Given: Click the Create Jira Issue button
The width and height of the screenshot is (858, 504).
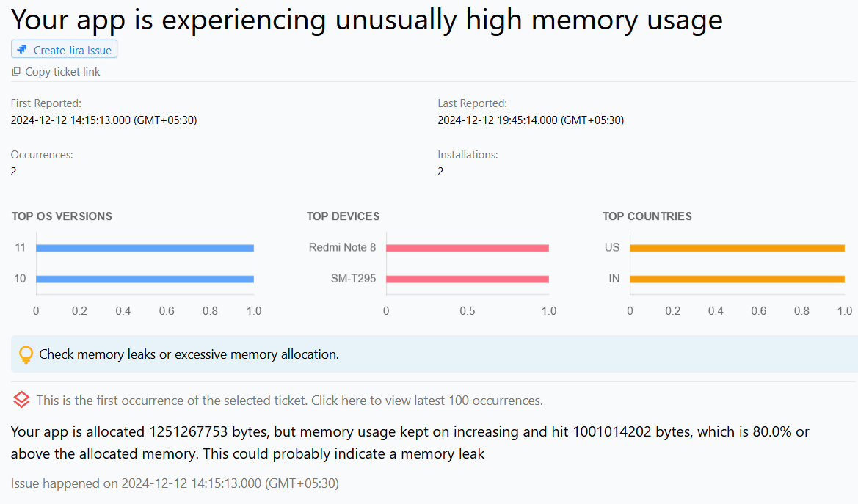Looking at the screenshot, I should click(x=64, y=48).
